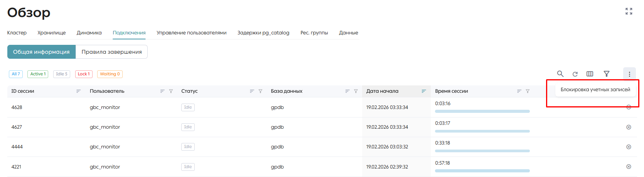Open Управление пользователями tab
This screenshot has height=177, width=644.
coord(192,33)
